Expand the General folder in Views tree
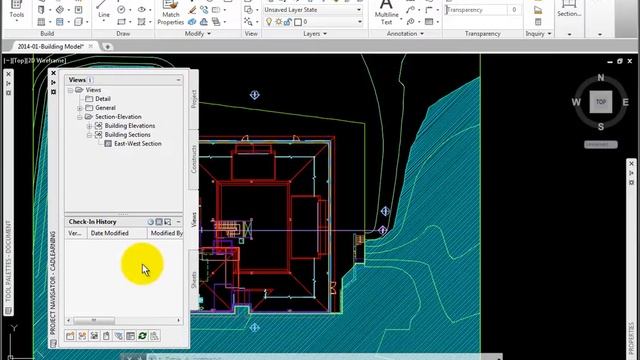This screenshot has height=360, width=640. click(x=80, y=108)
